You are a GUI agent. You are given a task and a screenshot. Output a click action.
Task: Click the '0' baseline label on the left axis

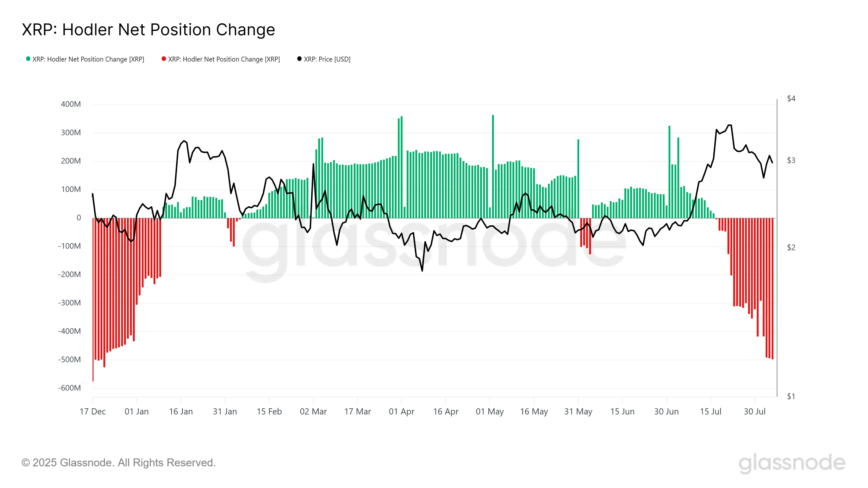pyautogui.click(x=79, y=217)
